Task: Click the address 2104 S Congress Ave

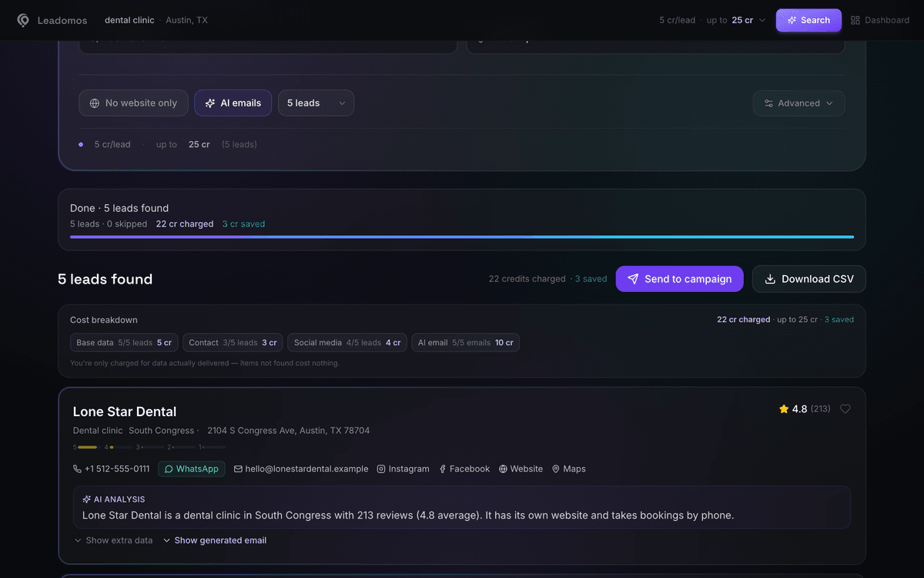Action: tap(289, 430)
